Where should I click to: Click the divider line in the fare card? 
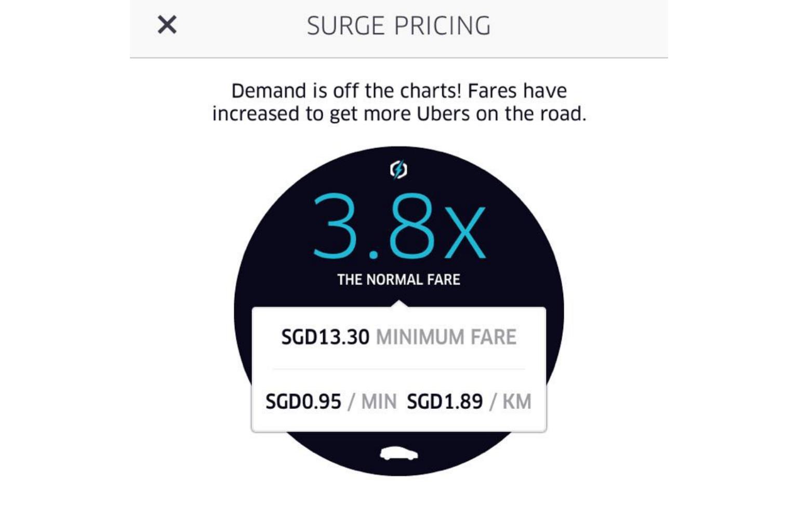[x=398, y=369]
